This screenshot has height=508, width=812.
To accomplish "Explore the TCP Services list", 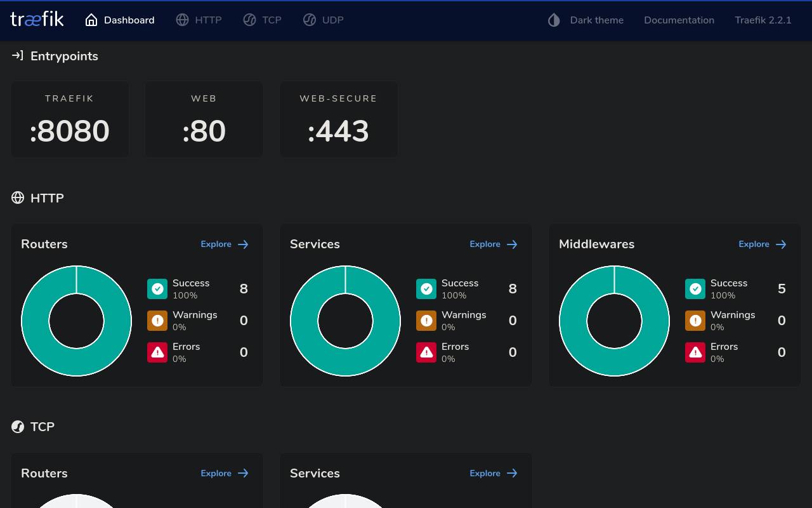I will pos(494,473).
